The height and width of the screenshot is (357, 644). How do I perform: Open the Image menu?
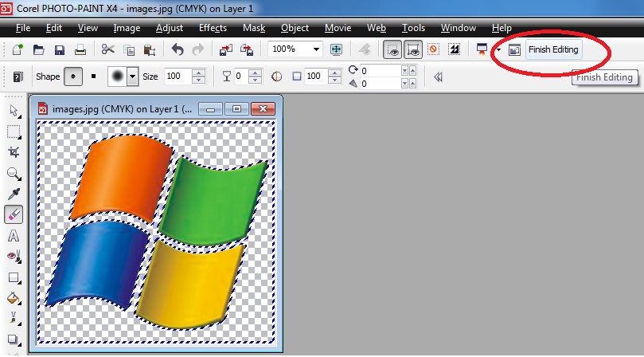point(127,28)
